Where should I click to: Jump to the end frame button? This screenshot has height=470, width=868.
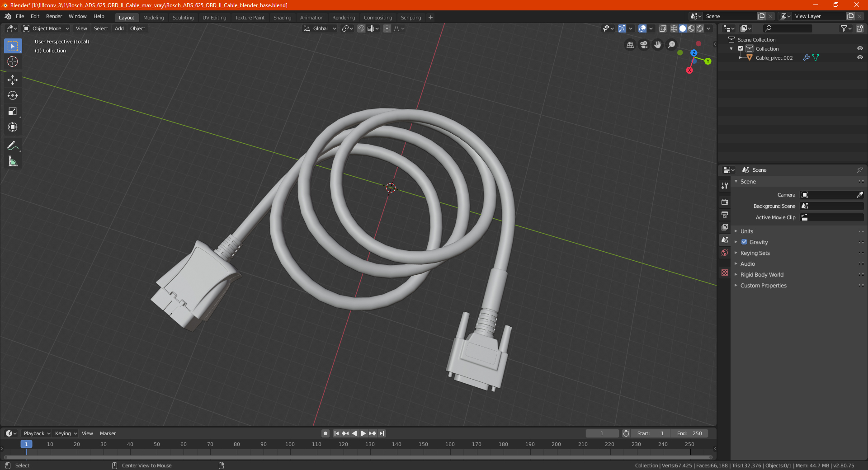[x=382, y=433]
